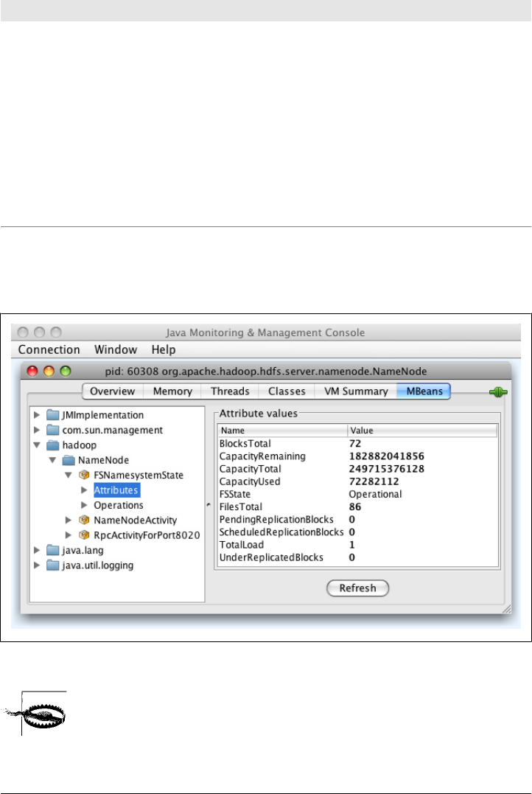The width and height of the screenshot is (532, 794).
Task: Maximize the NameNode internal window
Action: point(66,371)
